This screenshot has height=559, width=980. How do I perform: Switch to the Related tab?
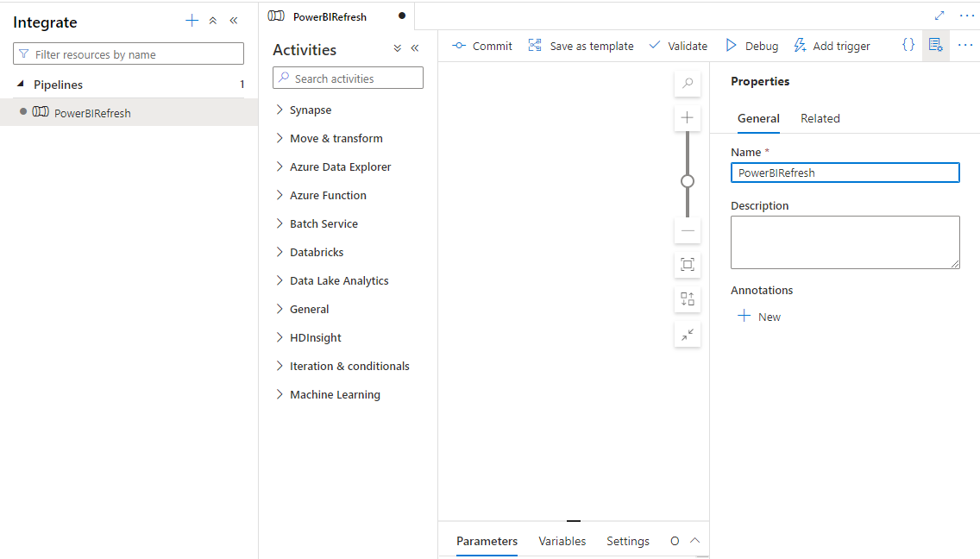click(820, 118)
